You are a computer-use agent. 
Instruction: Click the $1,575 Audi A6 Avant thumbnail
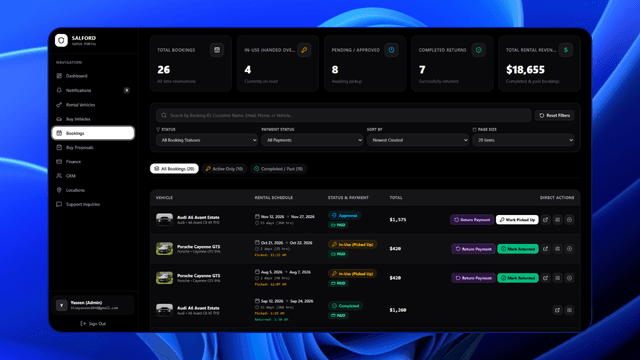(164, 220)
